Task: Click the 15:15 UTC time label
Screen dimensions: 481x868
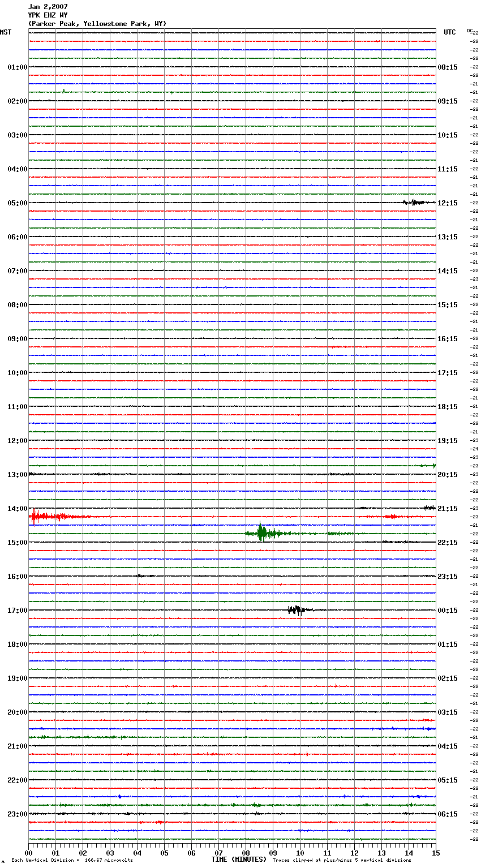Action: (448, 305)
